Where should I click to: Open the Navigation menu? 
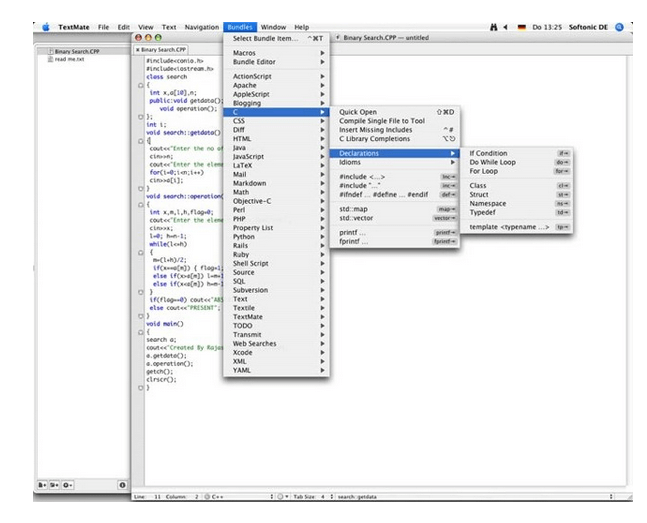coord(202,27)
